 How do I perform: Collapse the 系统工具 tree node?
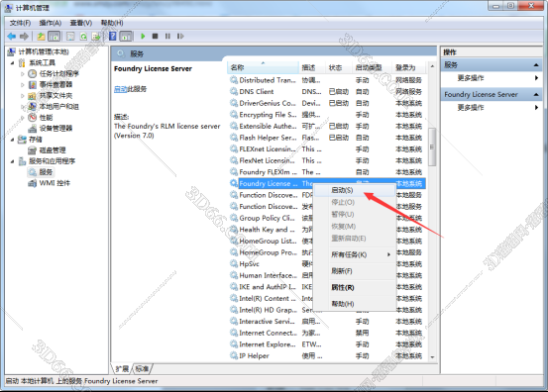(13, 62)
